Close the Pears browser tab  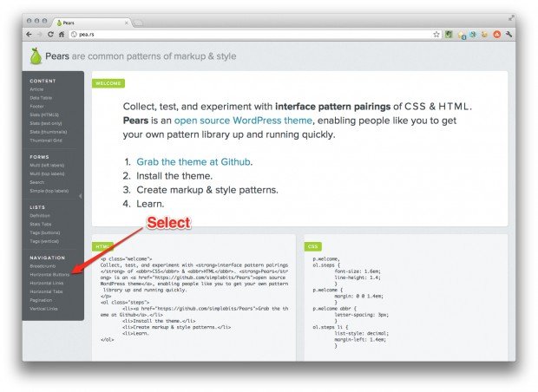[x=127, y=23]
